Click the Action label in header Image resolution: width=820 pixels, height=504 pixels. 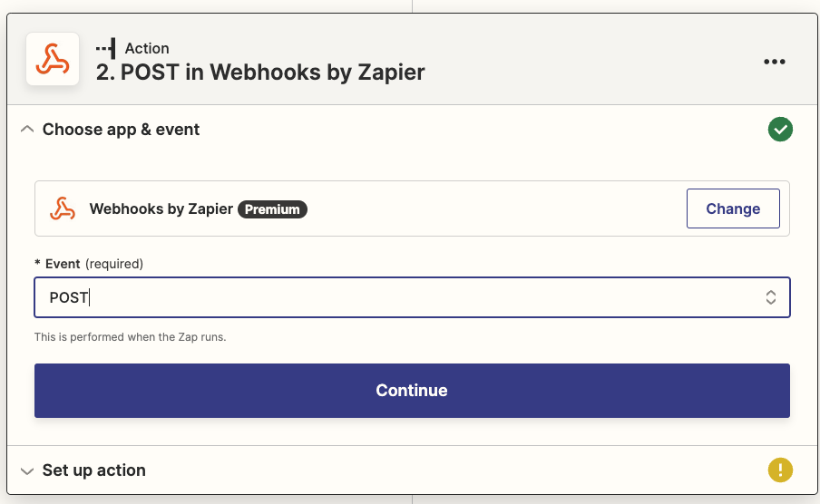coord(147,48)
